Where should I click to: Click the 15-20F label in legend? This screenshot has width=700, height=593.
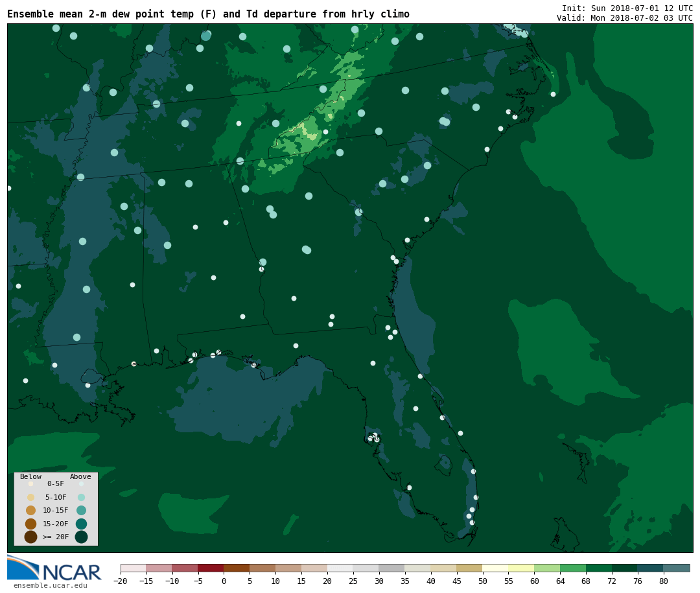(x=56, y=524)
